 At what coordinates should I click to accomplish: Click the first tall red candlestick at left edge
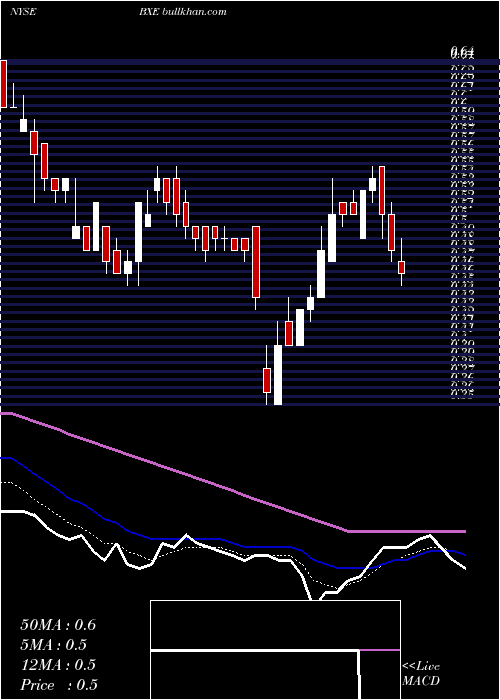[4, 84]
